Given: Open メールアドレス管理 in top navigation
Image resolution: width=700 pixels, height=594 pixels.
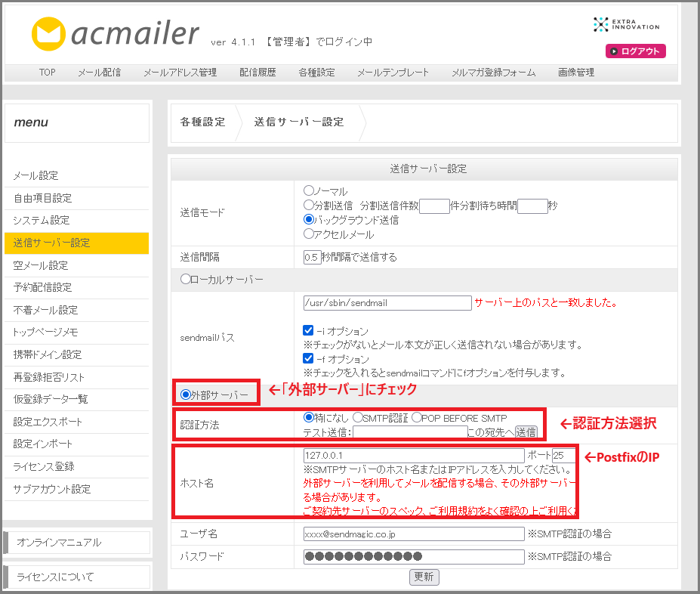Looking at the screenshot, I should (x=180, y=73).
